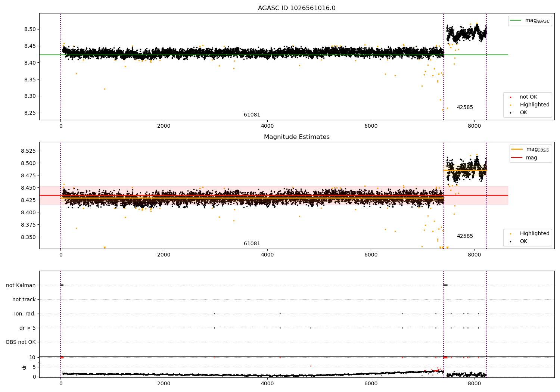Screen dimensions: 560x392
Task: Click the "10" tick on the dr axis
Action: click(x=32, y=358)
